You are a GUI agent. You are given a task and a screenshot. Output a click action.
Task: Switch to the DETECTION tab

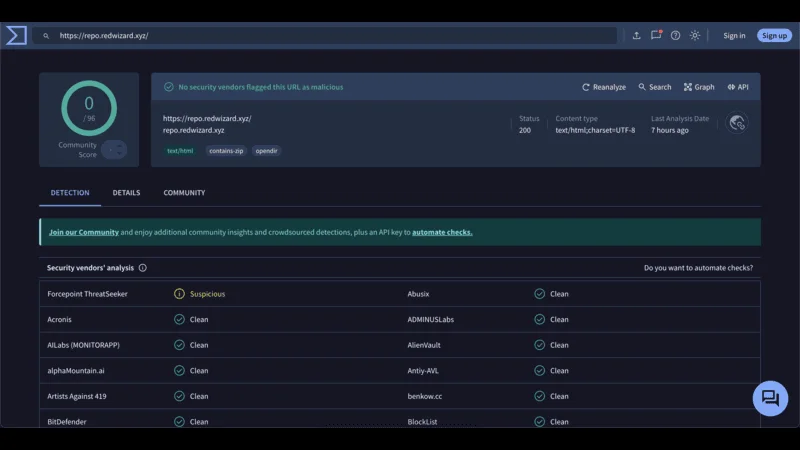[70, 193]
